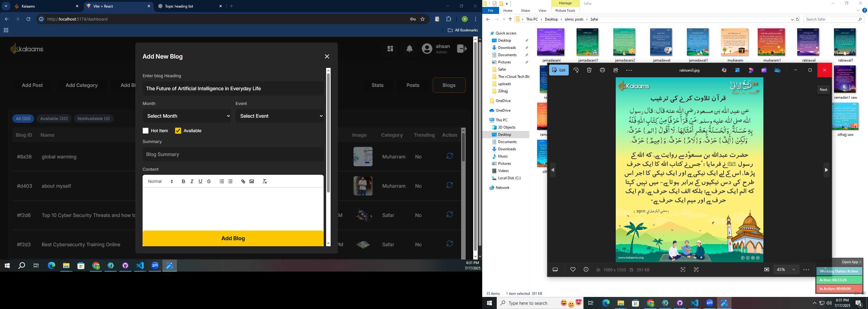Open the Share ribbon tab in File Explorer
Image resolution: width=868 pixels, height=309 pixels.
tap(525, 11)
